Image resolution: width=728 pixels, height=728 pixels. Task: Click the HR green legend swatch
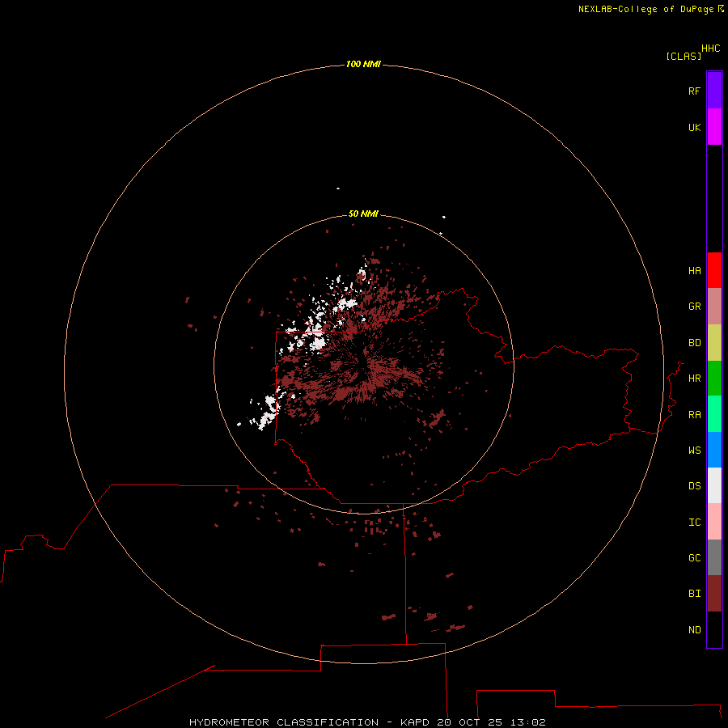(x=714, y=379)
